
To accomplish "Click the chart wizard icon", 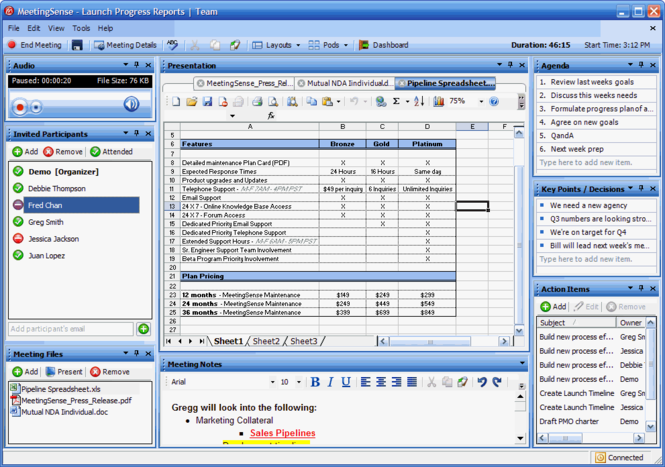I will click(439, 101).
